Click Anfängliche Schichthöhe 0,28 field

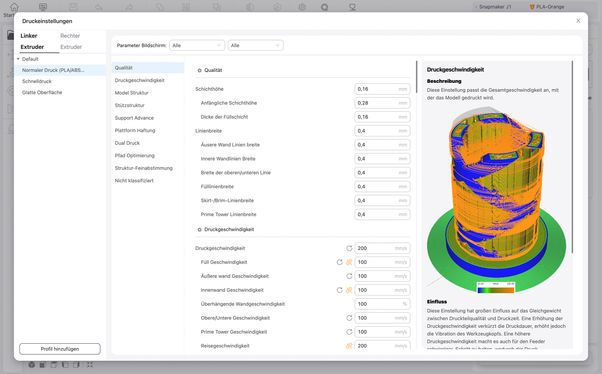click(x=382, y=103)
